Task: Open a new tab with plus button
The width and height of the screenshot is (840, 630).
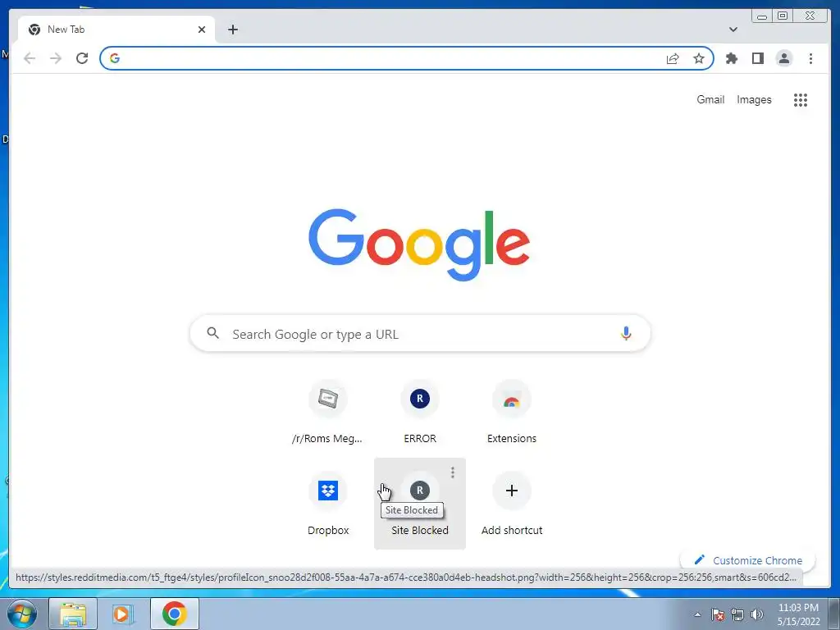Action: coord(232,30)
